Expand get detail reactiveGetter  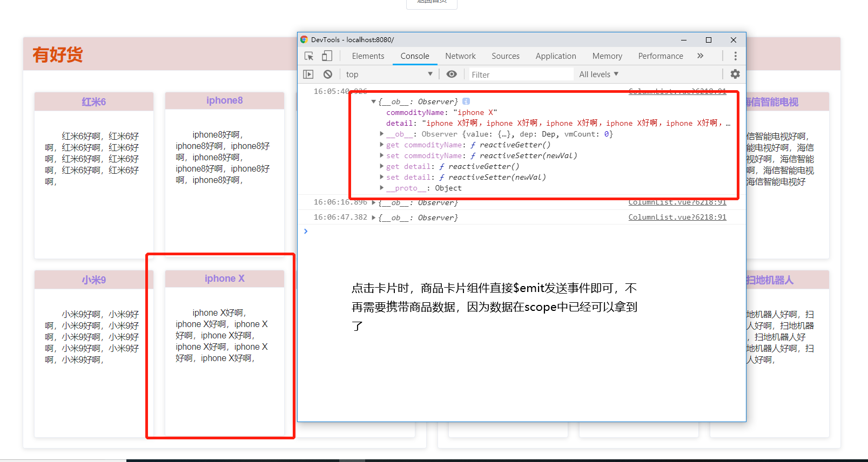tap(382, 166)
